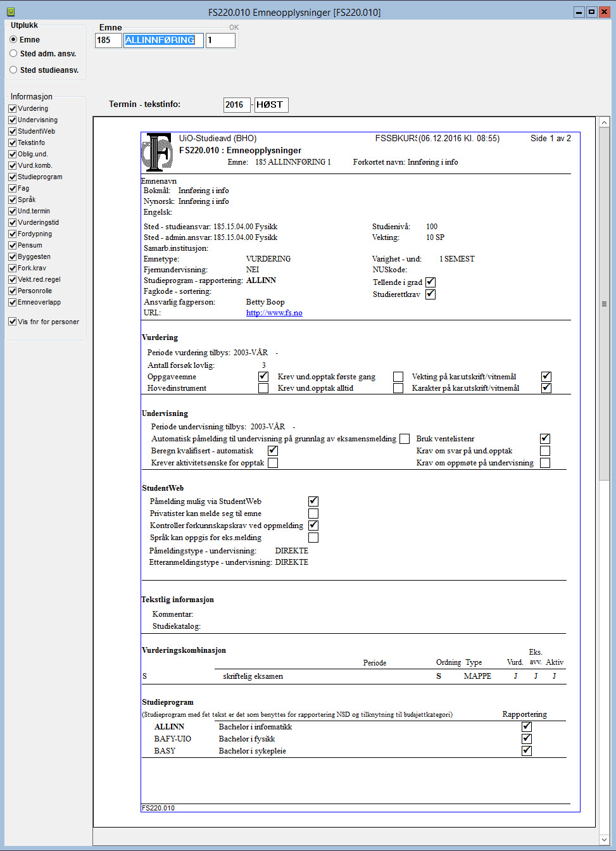Maximize the FS220.010 window
The image size is (616, 851).
(x=591, y=12)
